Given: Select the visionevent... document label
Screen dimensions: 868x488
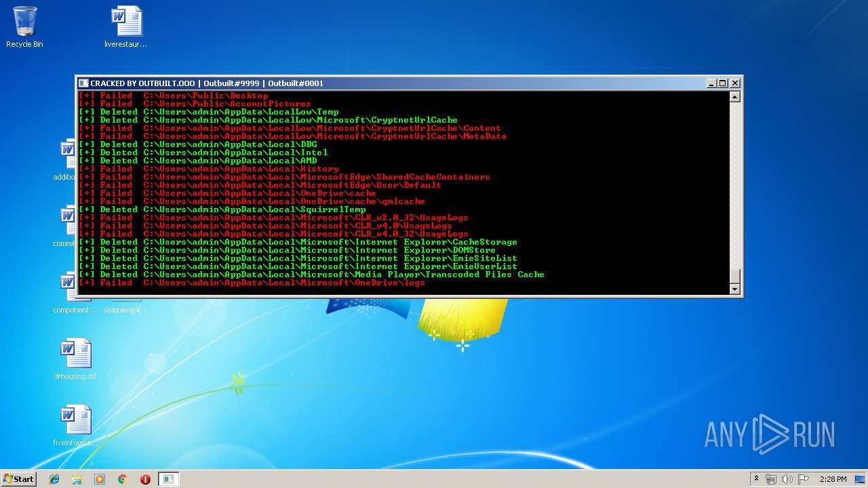Looking at the screenshot, I should coord(126,310).
